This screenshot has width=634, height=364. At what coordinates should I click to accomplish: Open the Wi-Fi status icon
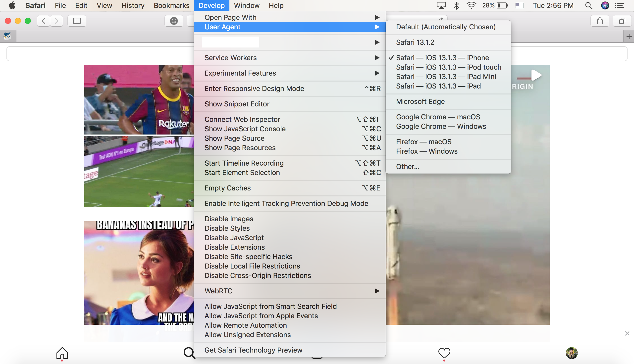tap(471, 5)
